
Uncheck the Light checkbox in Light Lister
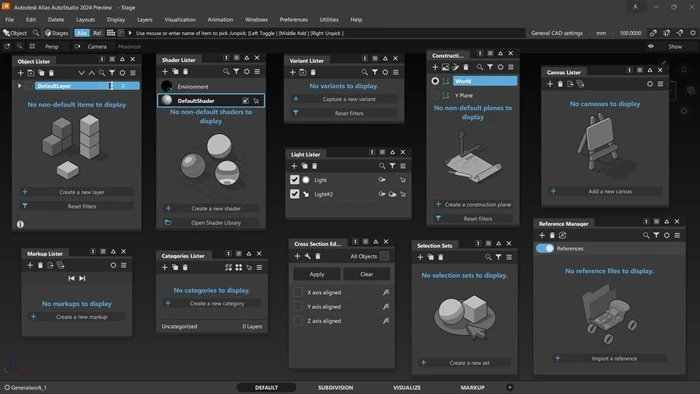tap(295, 180)
